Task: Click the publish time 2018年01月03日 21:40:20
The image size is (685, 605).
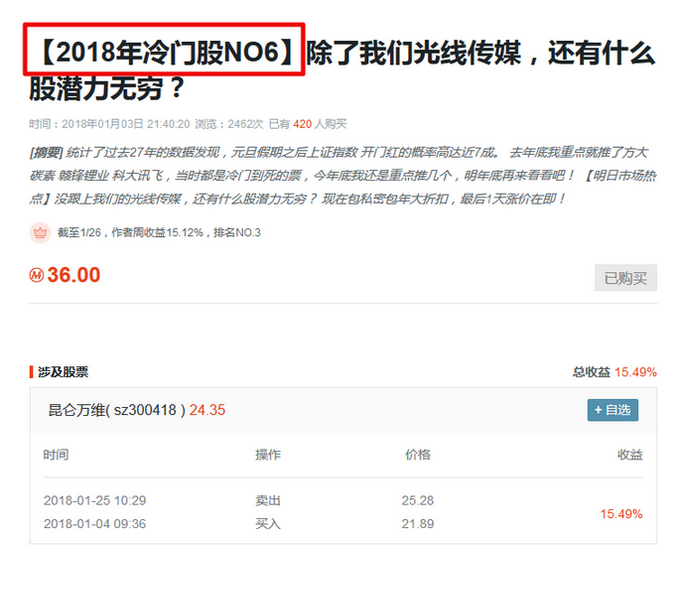Action: 126,124
